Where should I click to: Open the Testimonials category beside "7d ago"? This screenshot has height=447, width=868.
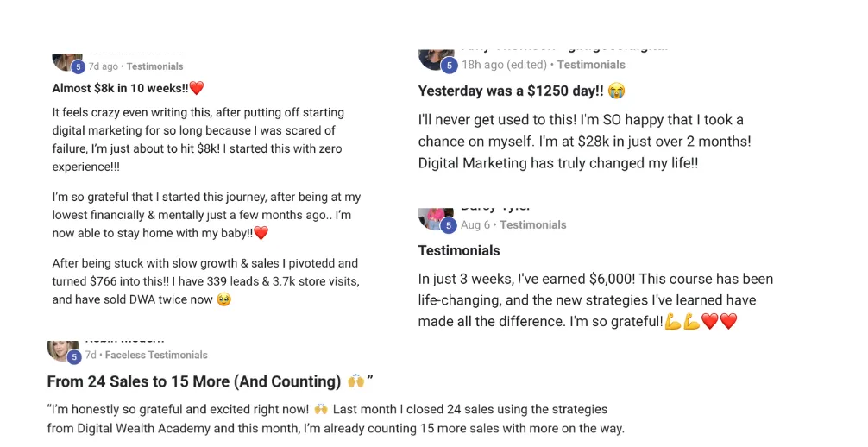coord(155,66)
